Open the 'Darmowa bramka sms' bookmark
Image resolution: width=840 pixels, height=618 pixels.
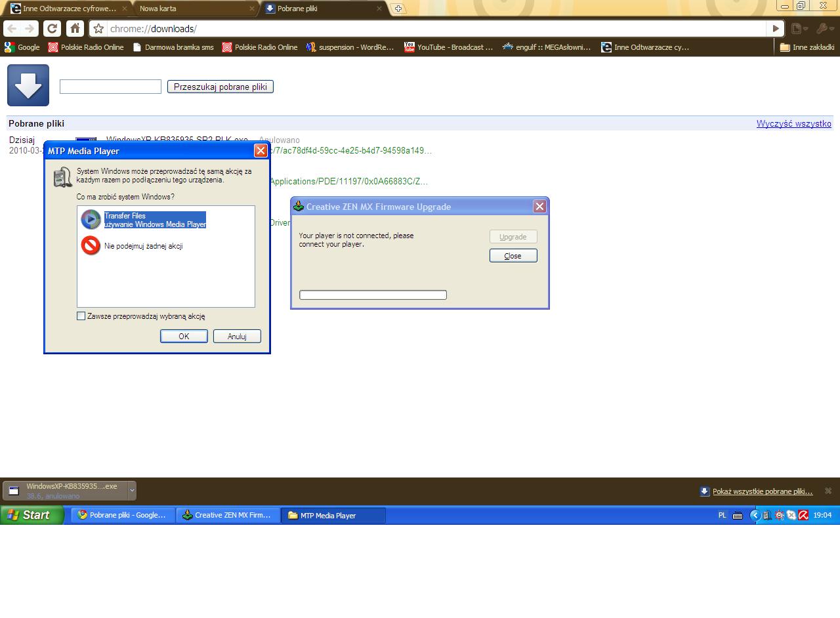[173, 47]
